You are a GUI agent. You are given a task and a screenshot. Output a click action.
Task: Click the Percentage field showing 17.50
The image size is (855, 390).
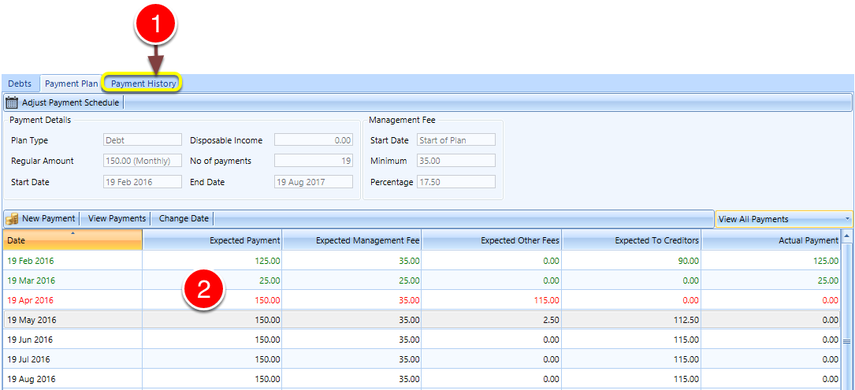point(456,182)
